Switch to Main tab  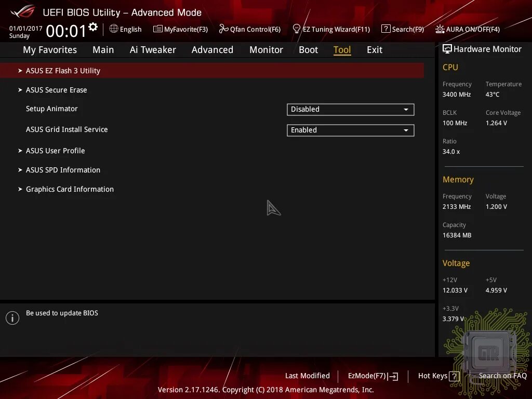tap(103, 50)
